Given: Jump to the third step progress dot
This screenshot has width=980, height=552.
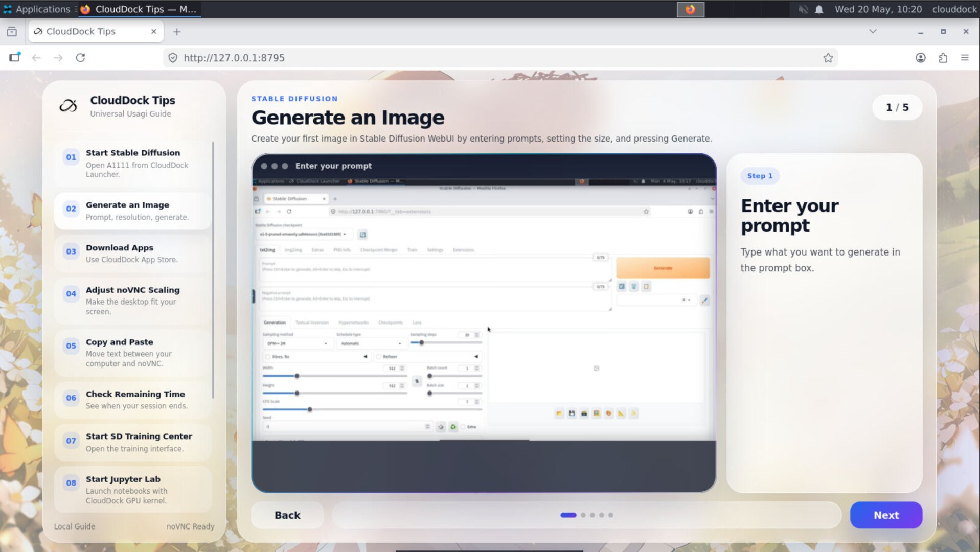Looking at the screenshot, I should (x=592, y=515).
